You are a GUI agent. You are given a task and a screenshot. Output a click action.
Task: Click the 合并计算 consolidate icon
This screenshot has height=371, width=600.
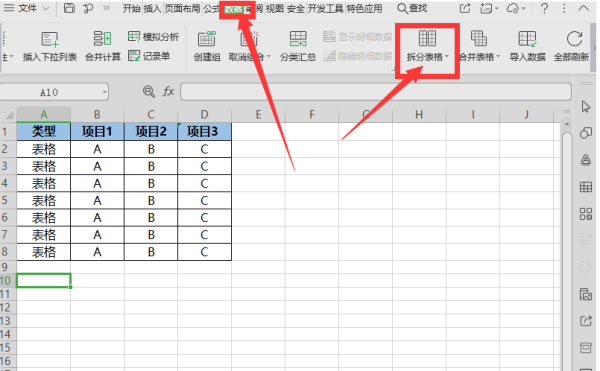(x=102, y=39)
